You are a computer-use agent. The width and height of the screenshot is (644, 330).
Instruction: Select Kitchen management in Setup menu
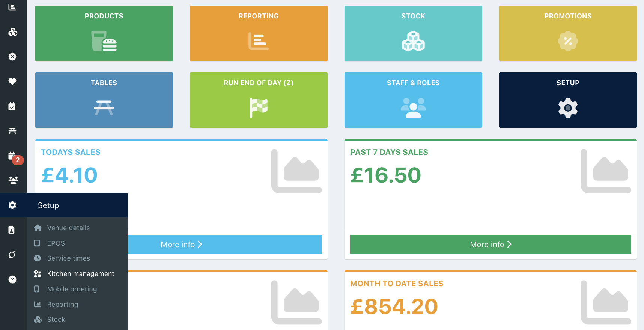[80, 274]
